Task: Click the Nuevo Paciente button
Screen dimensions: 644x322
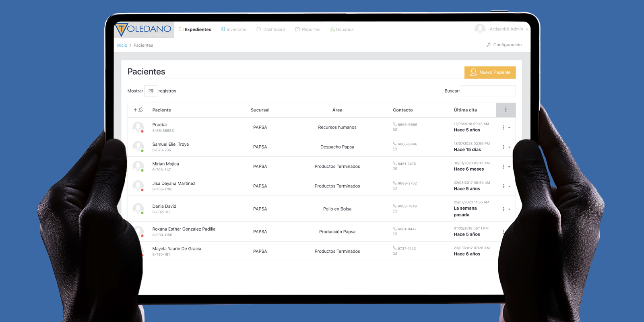Action: [x=490, y=72]
